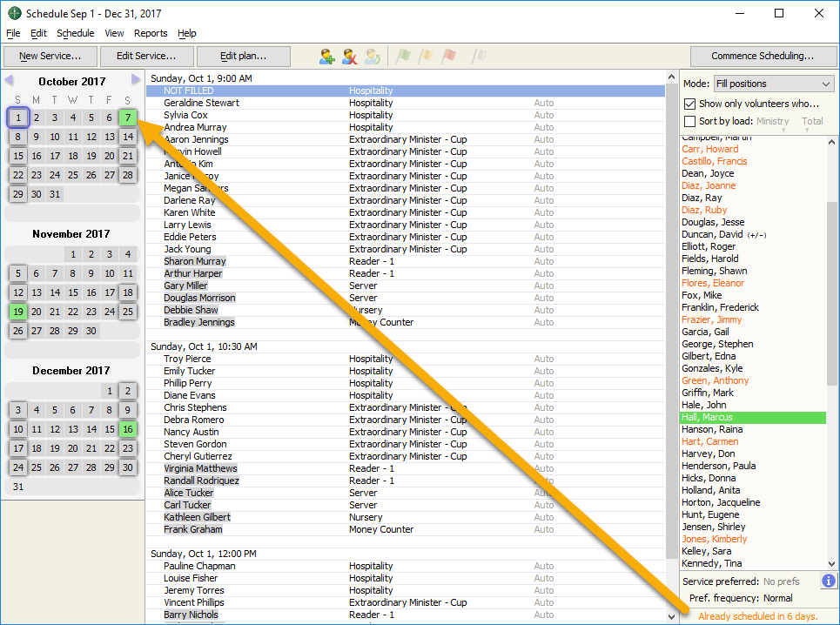
Task: Click the red flag toolbar icon
Action: pos(448,57)
